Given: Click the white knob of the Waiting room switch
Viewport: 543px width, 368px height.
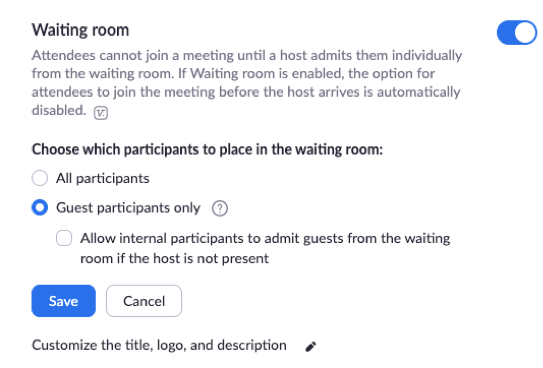Looking at the screenshot, I should point(525,33).
